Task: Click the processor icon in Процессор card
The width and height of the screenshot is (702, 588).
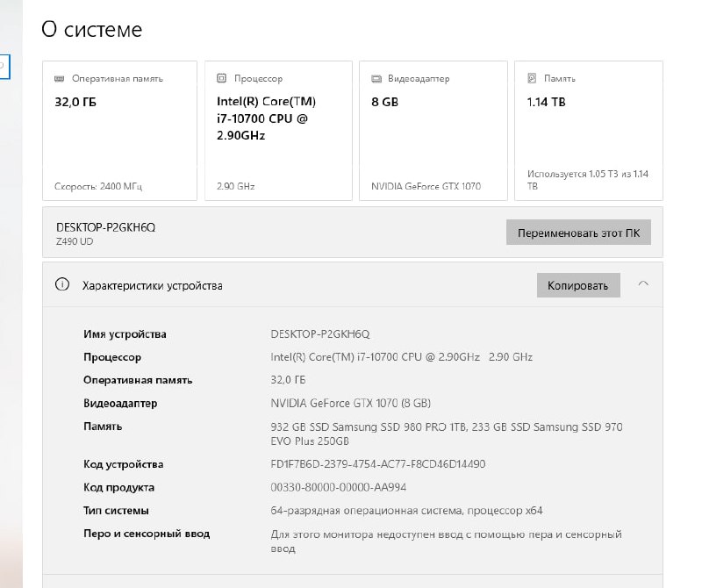Action: click(221, 78)
